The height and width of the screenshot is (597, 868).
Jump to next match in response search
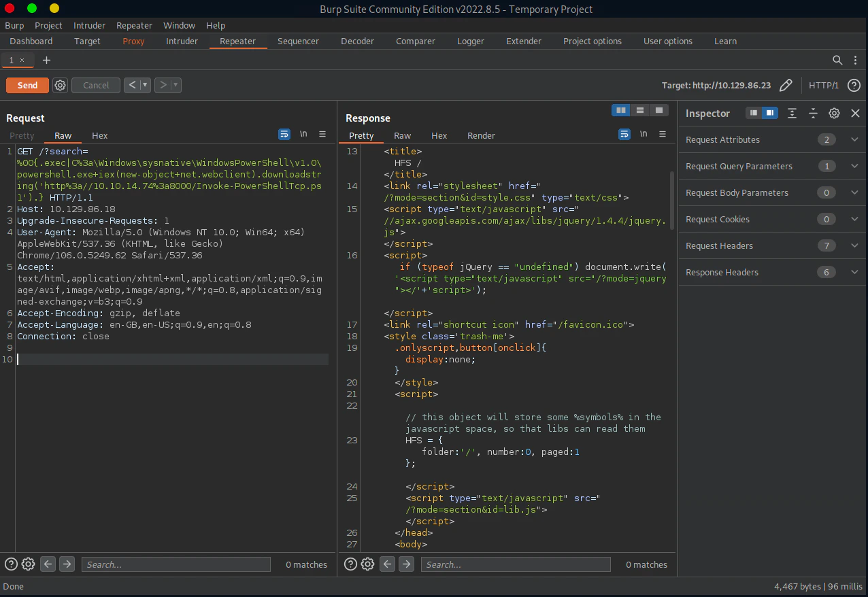point(406,564)
